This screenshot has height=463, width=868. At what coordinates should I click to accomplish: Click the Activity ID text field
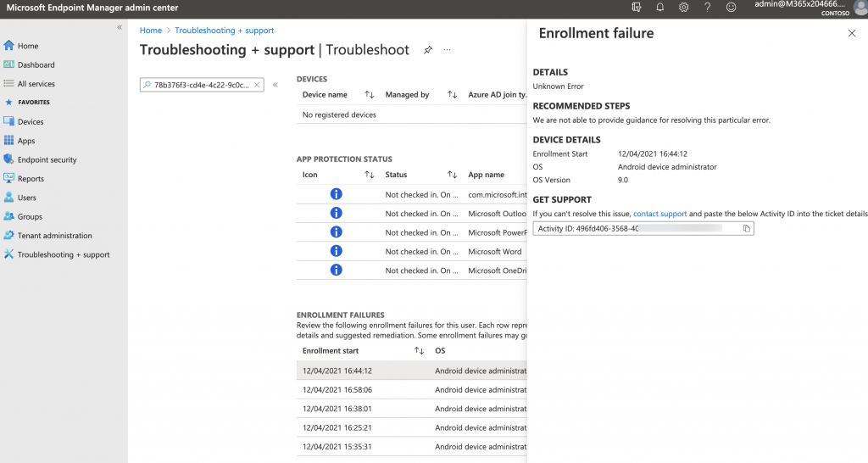643,228
